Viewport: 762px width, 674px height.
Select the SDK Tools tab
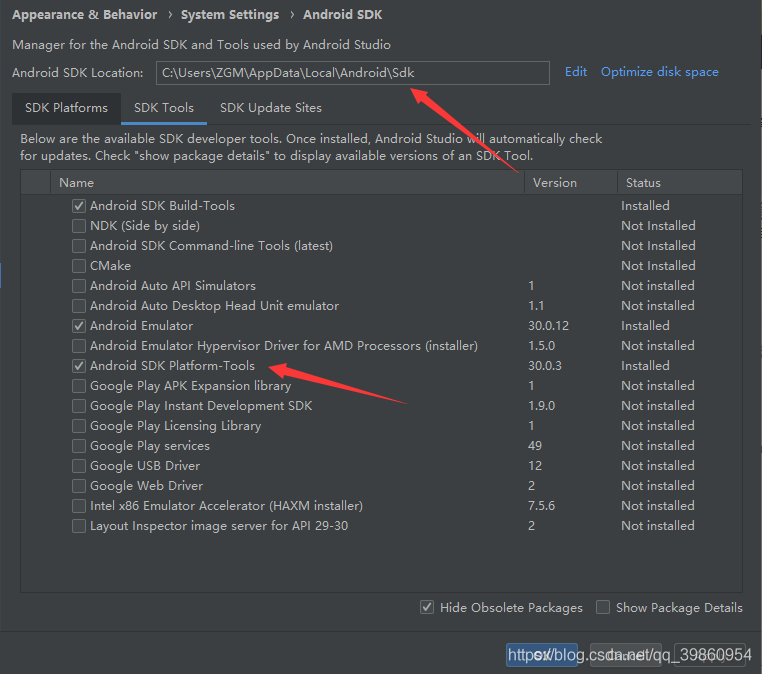click(x=164, y=108)
